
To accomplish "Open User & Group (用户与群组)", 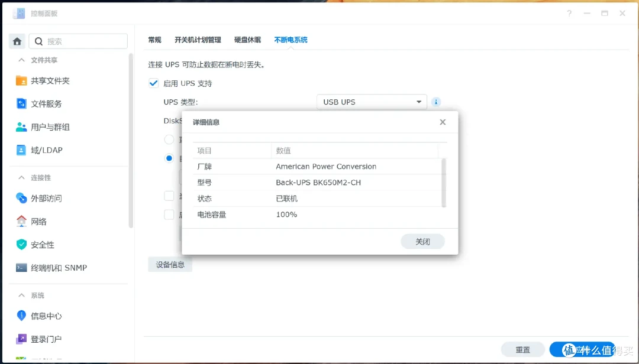I will pos(43,127).
